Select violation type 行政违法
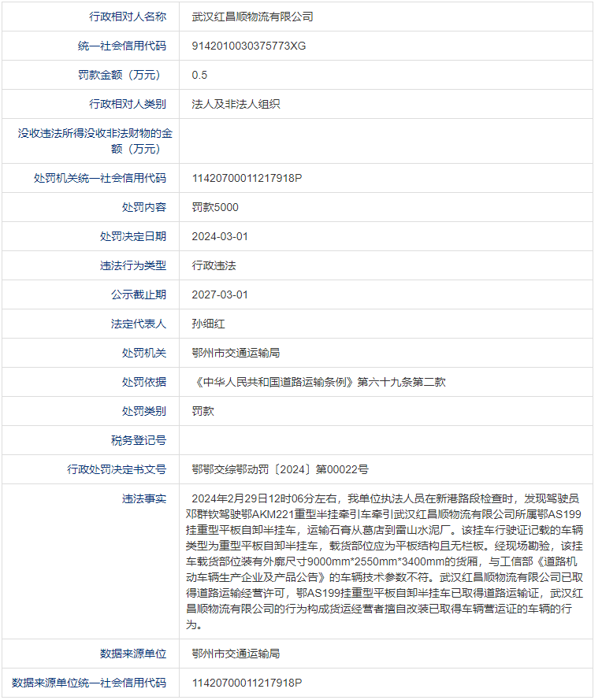 point(214,265)
